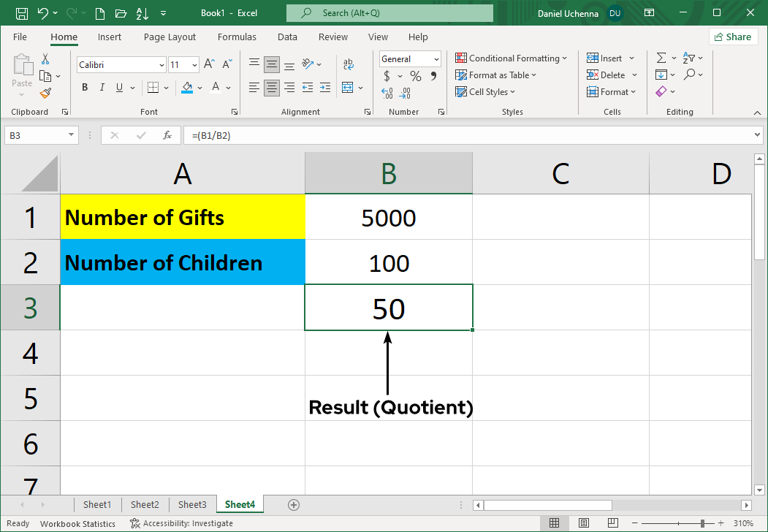768x532 pixels.
Task: Apply italic formatting
Action: 102,87
